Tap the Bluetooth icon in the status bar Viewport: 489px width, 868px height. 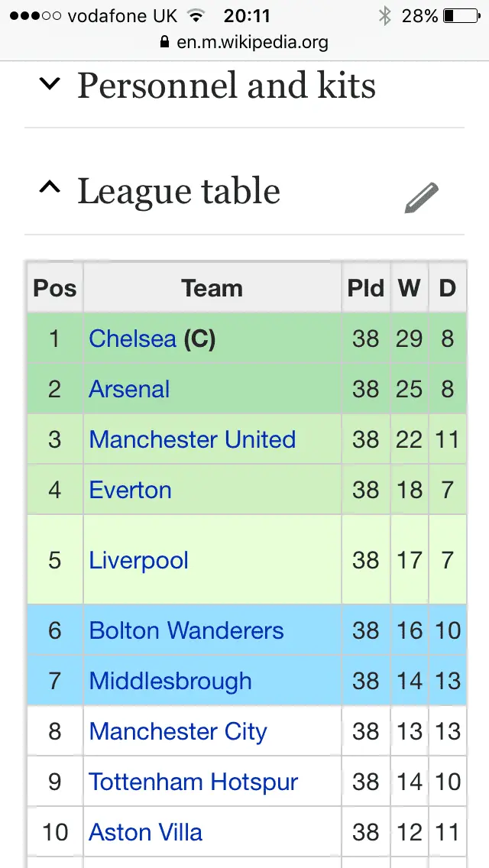click(x=385, y=16)
